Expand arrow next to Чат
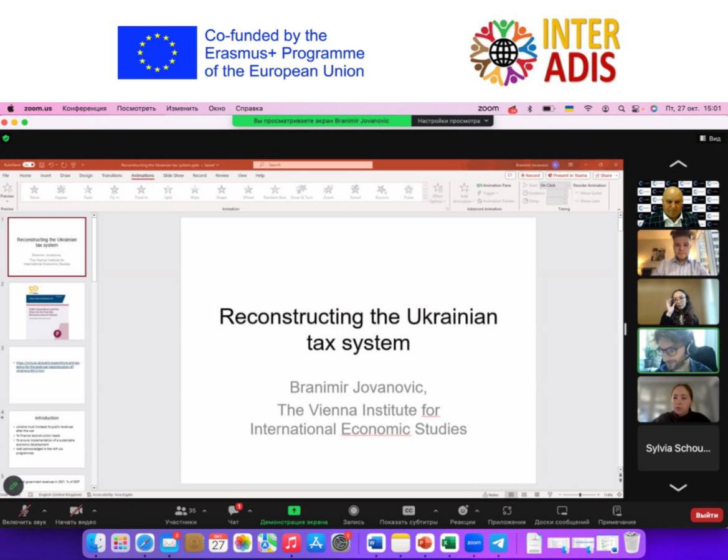The height and width of the screenshot is (560, 728). click(250, 511)
